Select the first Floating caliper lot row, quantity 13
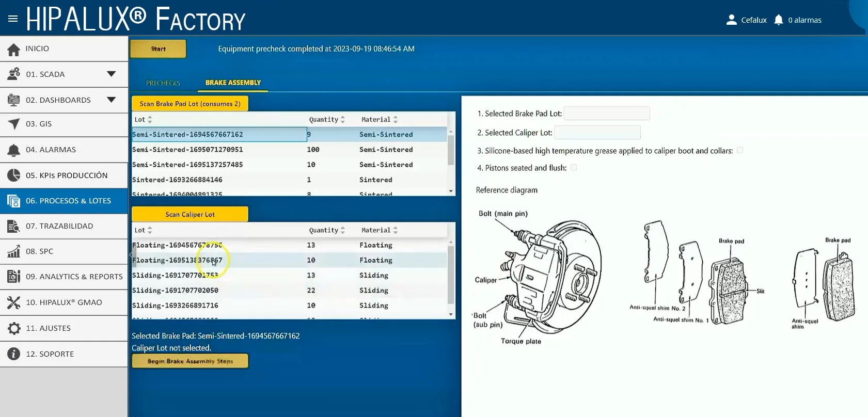 [289, 245]
